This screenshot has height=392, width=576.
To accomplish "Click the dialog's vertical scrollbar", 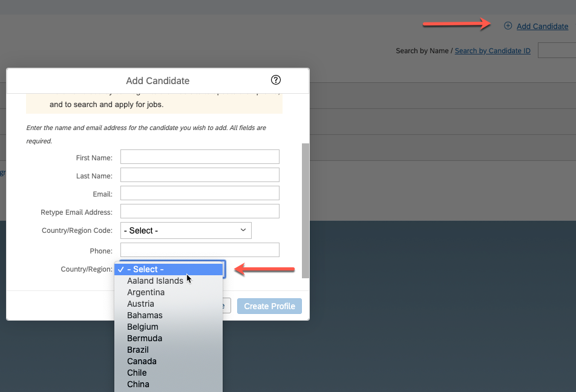I will (x=306, y=211).
